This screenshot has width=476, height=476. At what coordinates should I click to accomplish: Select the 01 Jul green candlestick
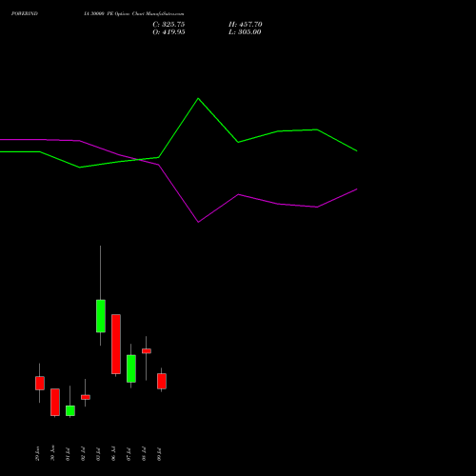(70, 410)
